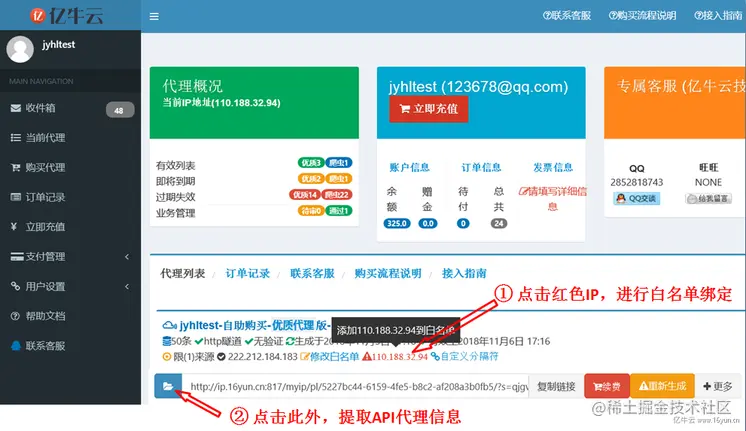
Task: Open the 订单信息 heading link
Action: tap(481, 167)
